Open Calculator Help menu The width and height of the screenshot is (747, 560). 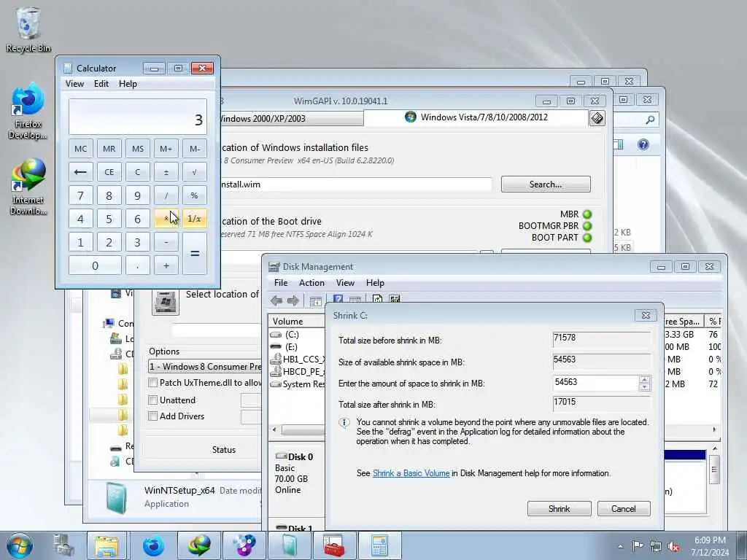(128, 84)
